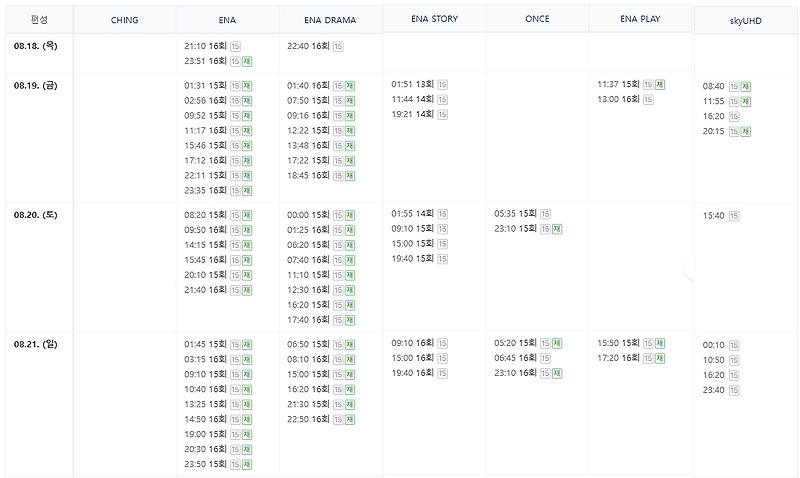Click the 08.20. (토) date row label
The image size is (800, 478).
(35, 215)
